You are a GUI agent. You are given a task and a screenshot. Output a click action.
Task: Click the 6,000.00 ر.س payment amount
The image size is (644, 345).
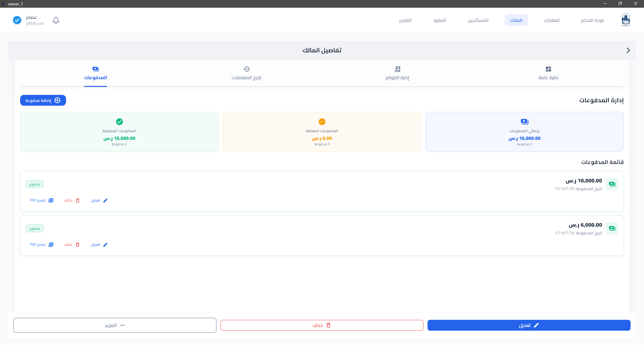point(586,225)
